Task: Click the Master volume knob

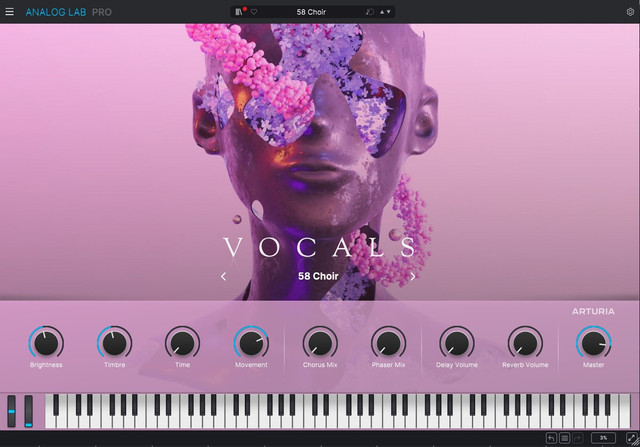Action: pos(593,343)
